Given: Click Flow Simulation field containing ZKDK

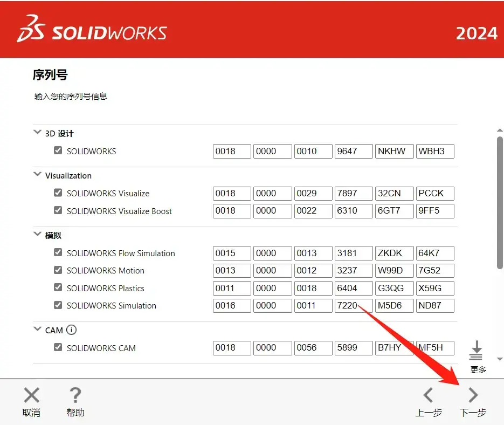Looking at the screenshot, I should [395, 253].
